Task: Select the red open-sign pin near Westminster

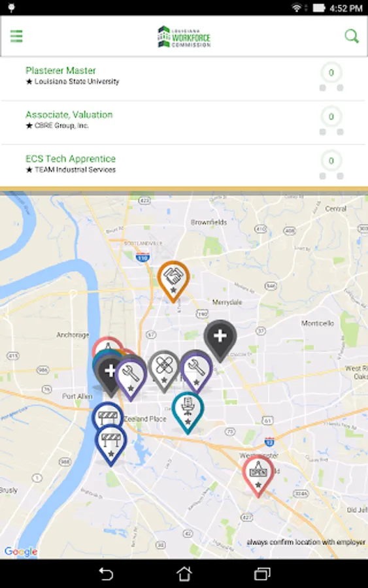Action: coord(258,475)
